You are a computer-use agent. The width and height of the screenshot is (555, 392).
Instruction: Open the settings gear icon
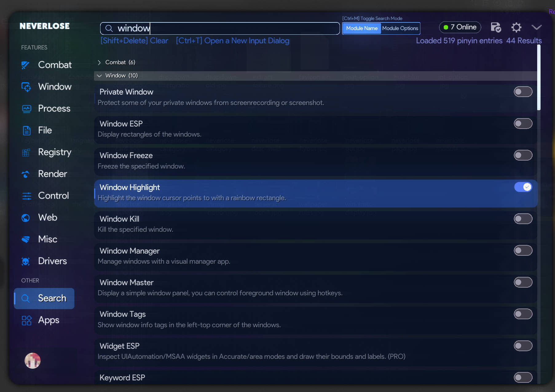click(516, 27)
